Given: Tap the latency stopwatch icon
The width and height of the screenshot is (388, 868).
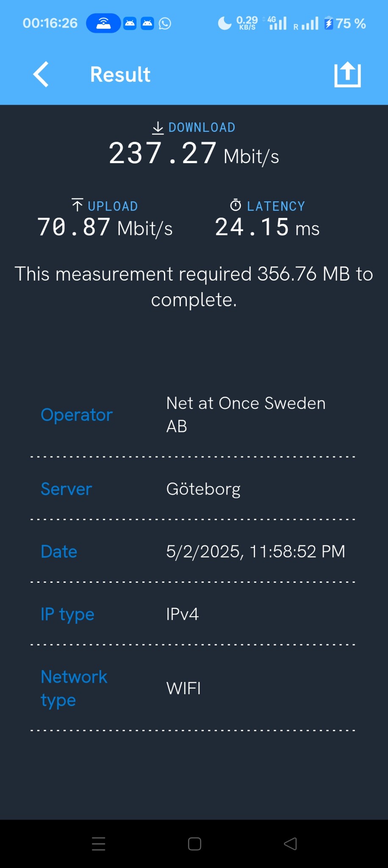Looking at the screenshot, I should tap(236, 206).
